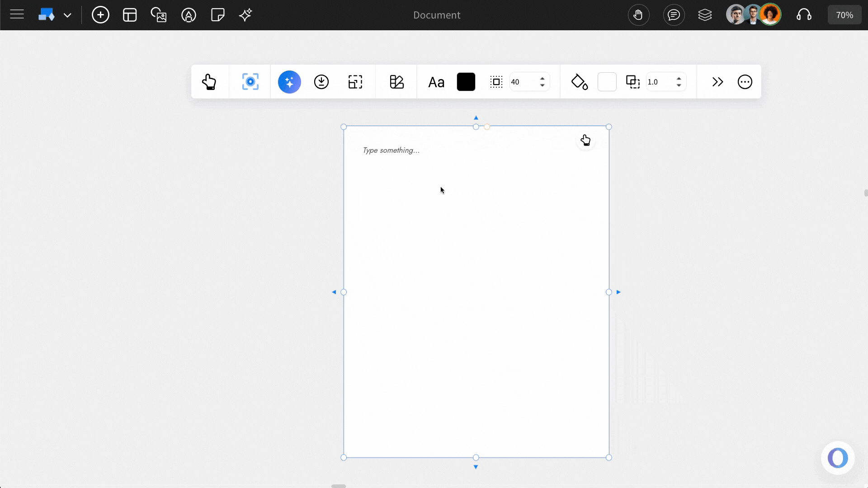Open the layers panel icon top right
This screenshot has width=868, height=488.
click(x=705, y=14)
